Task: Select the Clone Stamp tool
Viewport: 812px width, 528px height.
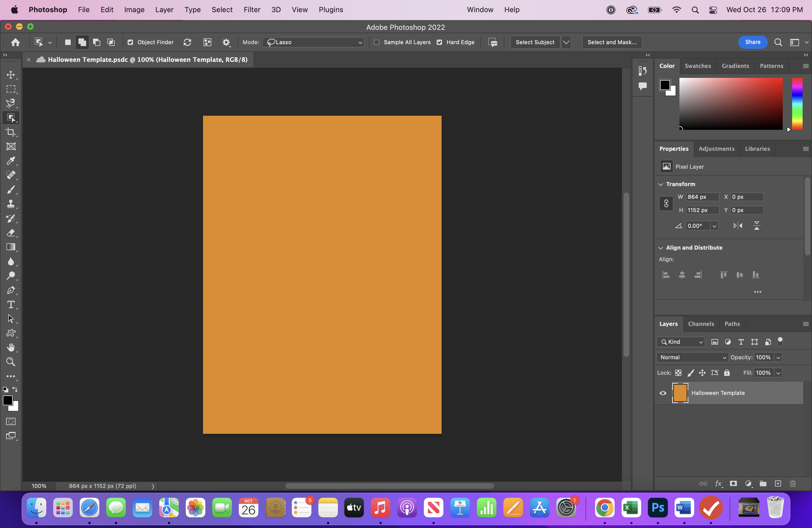Action: pyautogui.click(x=10, y=204)
